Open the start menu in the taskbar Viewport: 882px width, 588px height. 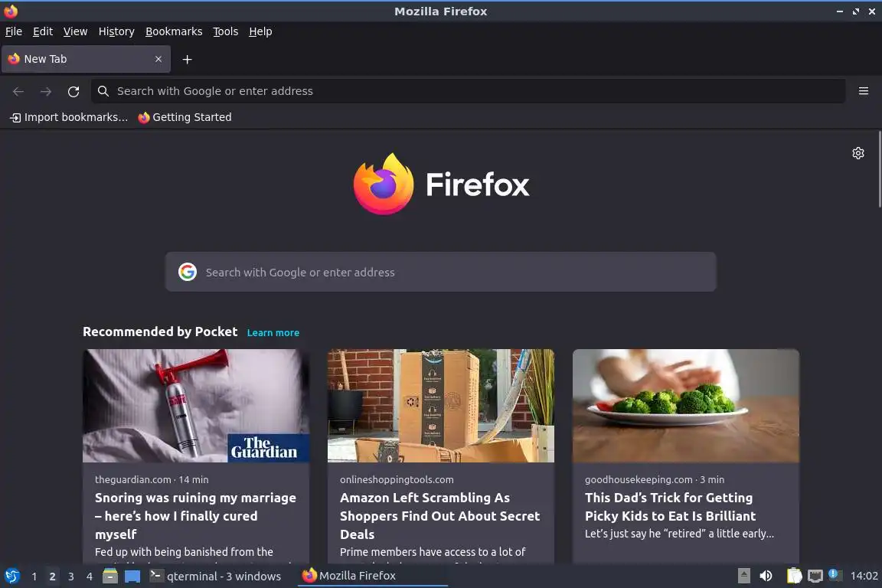12,576
